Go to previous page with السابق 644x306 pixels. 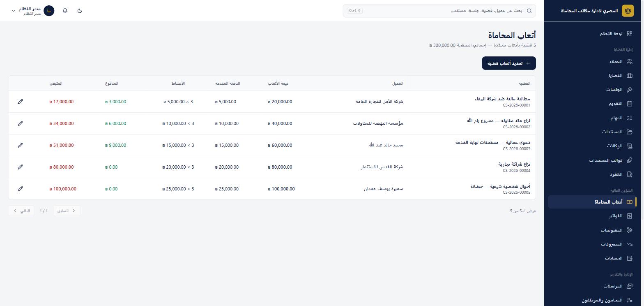67,211
